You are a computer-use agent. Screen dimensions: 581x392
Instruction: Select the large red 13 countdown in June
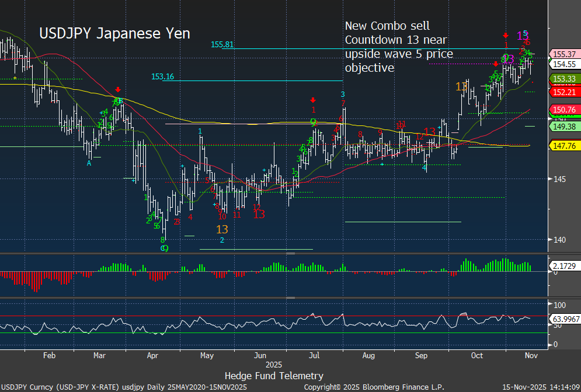(259, 214)
